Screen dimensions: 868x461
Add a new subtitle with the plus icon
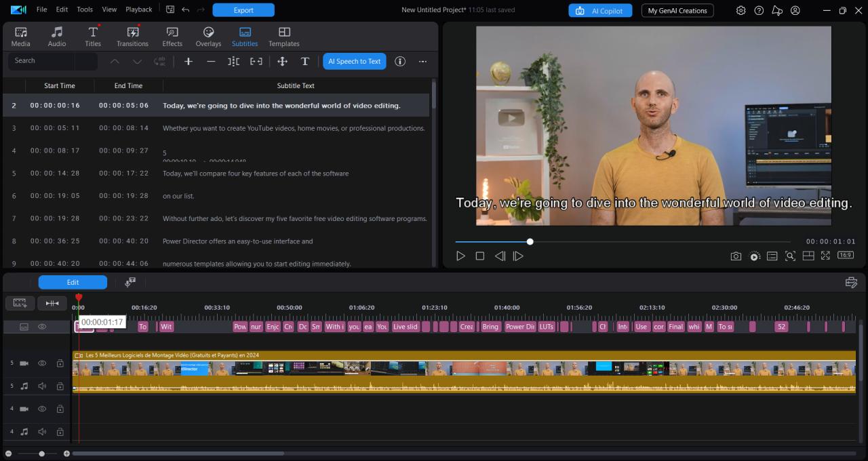pos(188,61)
